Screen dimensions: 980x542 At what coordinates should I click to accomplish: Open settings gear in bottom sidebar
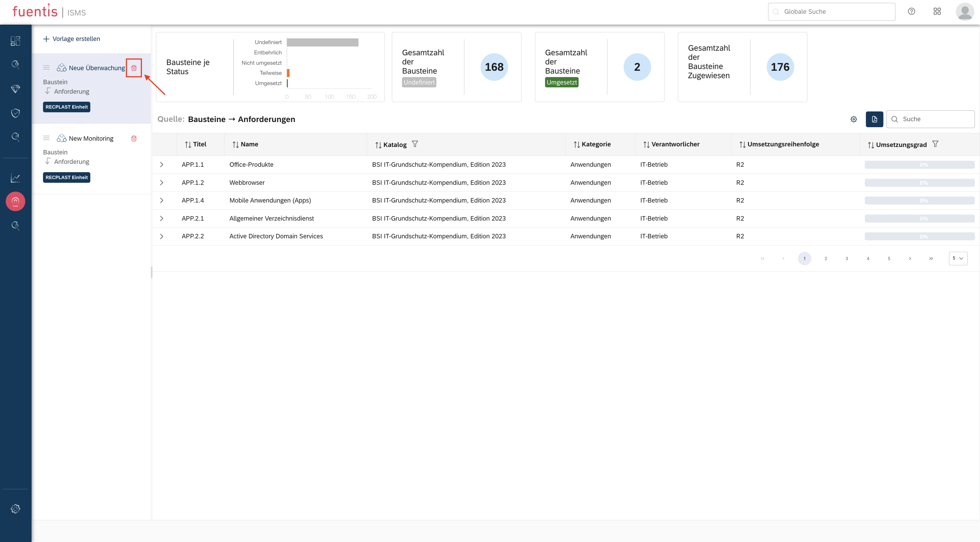tap(15, 508)
